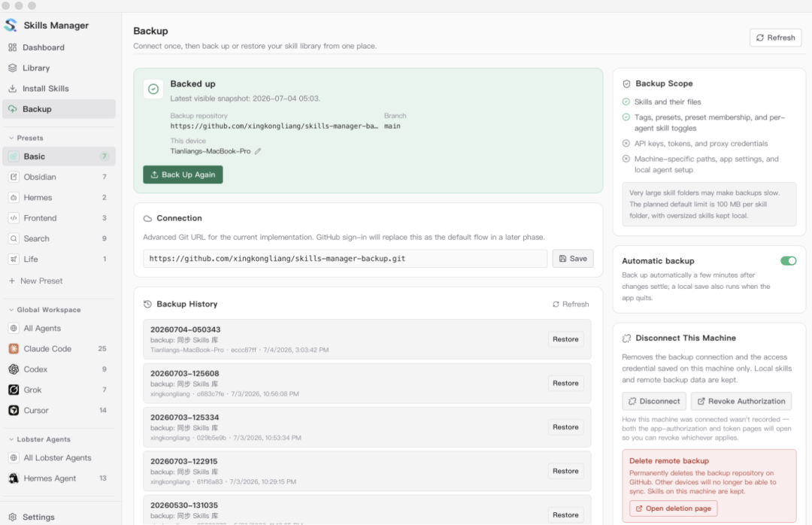Restore snapshot 20260530-131035

[x=565, y=515]
